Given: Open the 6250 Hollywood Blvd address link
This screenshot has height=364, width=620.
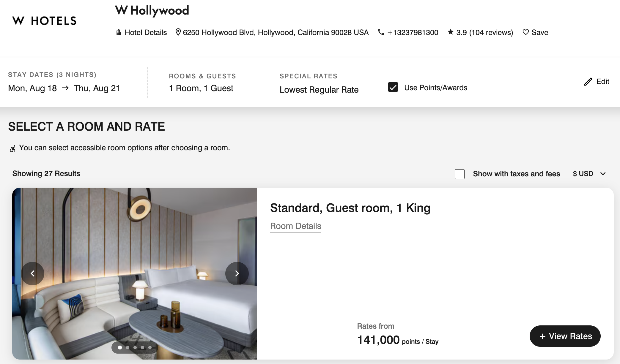Looking at the screenshot, I should click(x=276, y=32).
